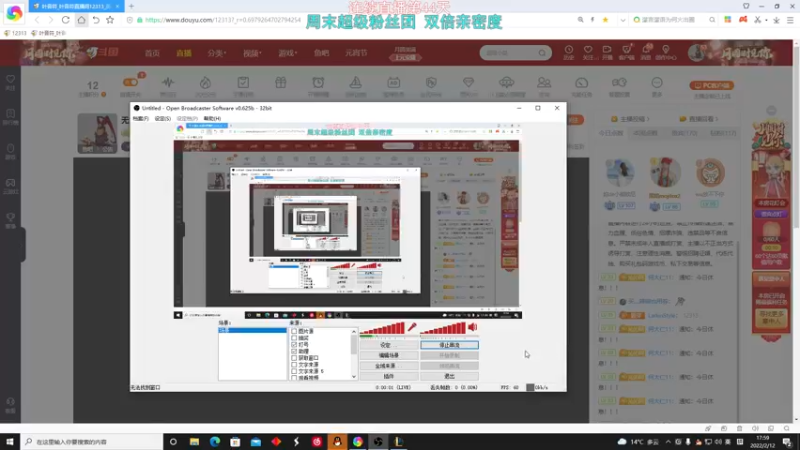
Task: Open the 设定(S) menu in OBS
Action: pos(163,118)
